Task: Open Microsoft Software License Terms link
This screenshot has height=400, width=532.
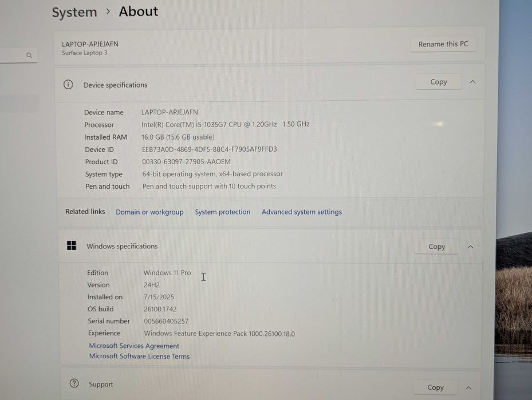Action: [x=140, y=357]
